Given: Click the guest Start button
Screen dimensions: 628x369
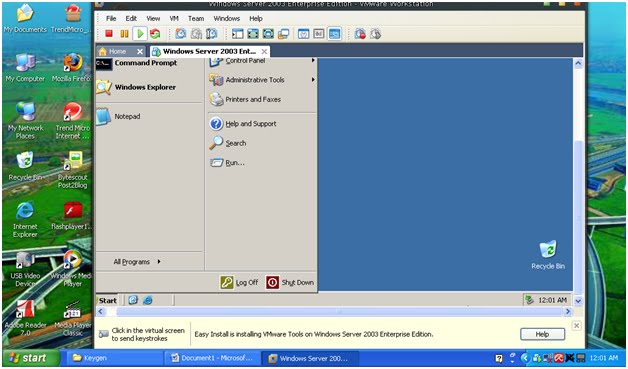Looking at the screenshot, I should (108, 300).
